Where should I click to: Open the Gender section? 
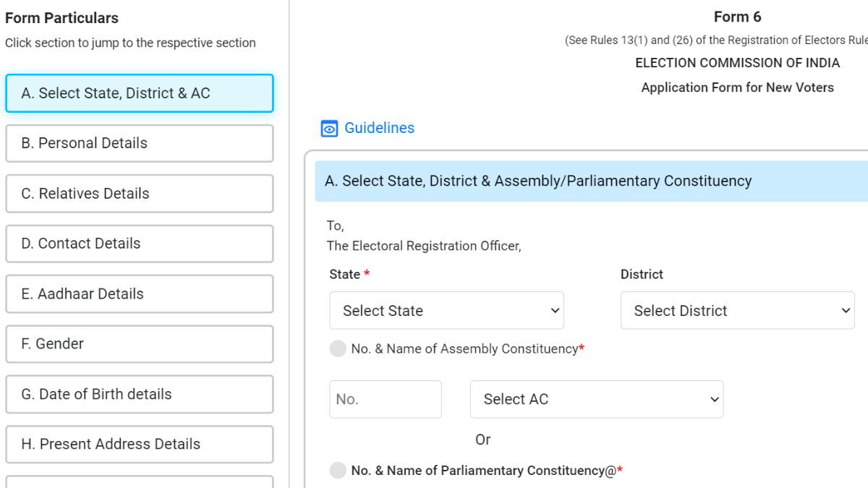click(x=140, y=343)
